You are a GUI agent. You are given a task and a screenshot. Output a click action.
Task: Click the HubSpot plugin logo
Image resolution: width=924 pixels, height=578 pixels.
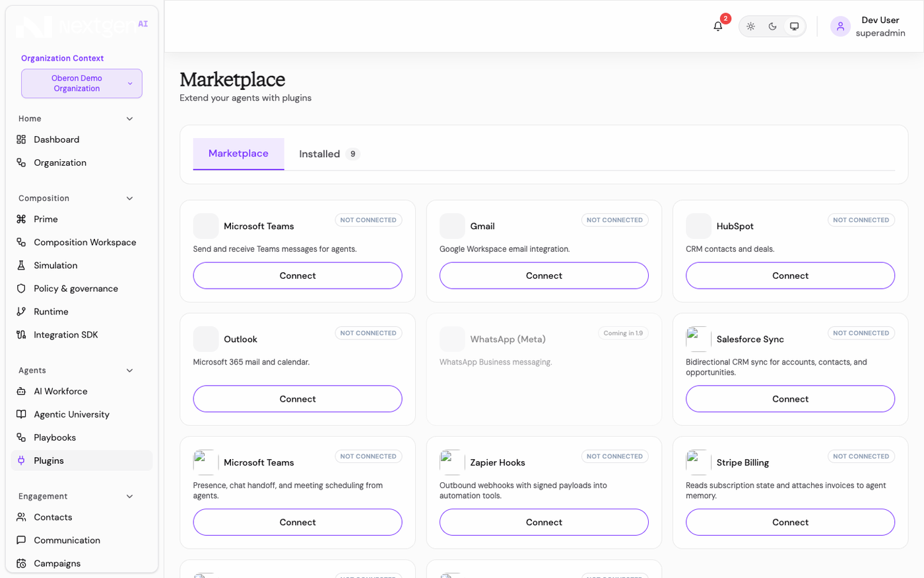point(698,226)
